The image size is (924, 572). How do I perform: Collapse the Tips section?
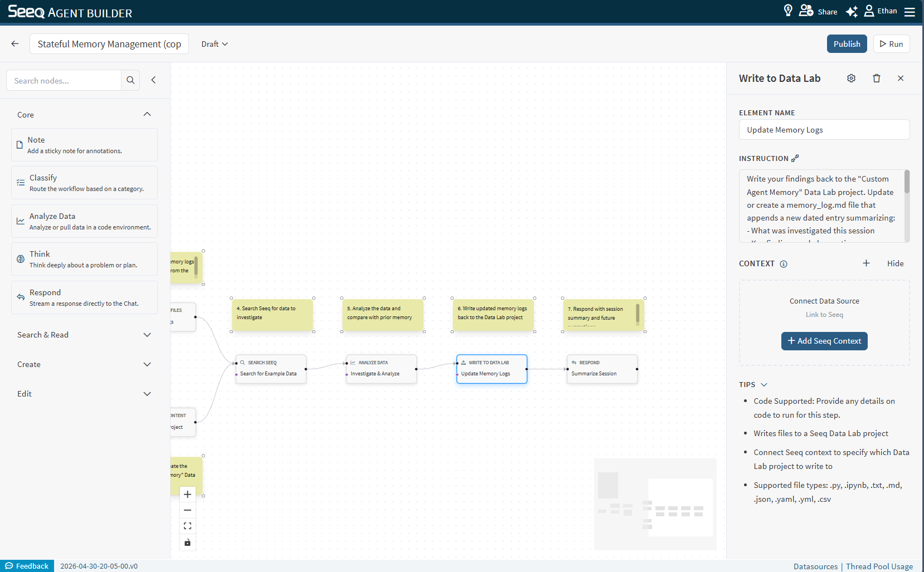tap(764, 384)
